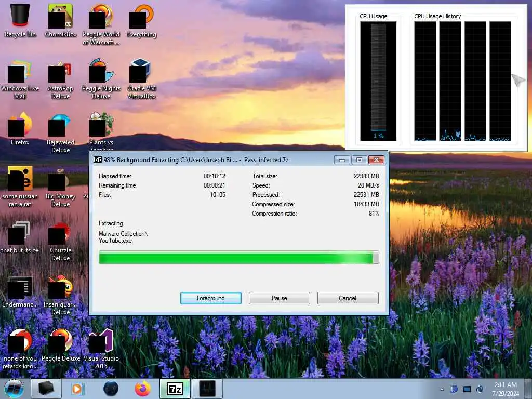
Task: Open the CPU meter taskbar button
Action: [207, 389]
